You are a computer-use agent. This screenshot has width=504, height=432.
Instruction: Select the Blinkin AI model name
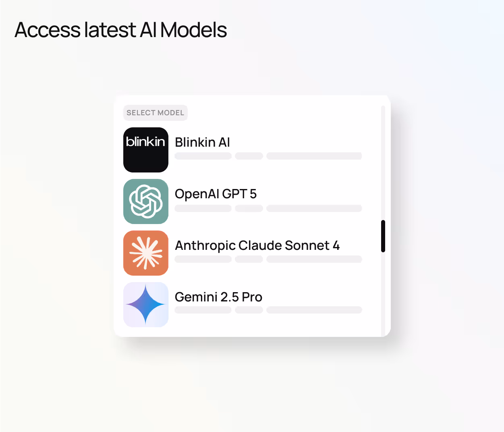(x=202, y=142)
